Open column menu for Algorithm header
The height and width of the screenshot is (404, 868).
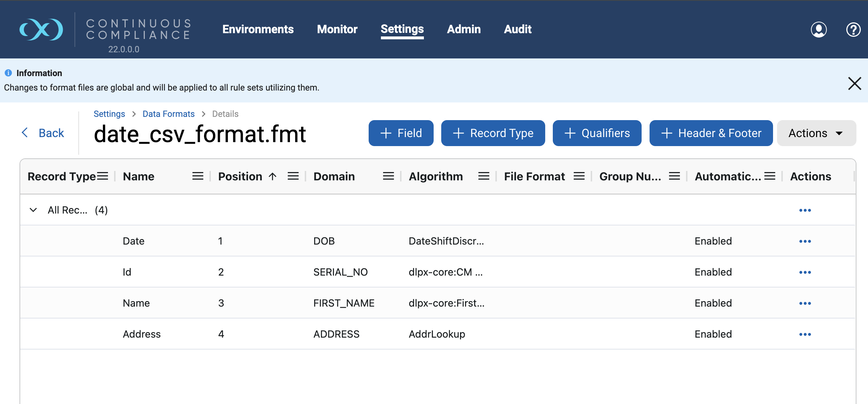click(x=483, y=176)
